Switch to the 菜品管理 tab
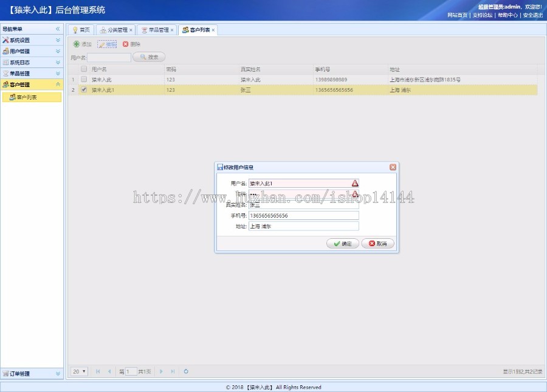The image size is (547, 392). tap(156, 30)
